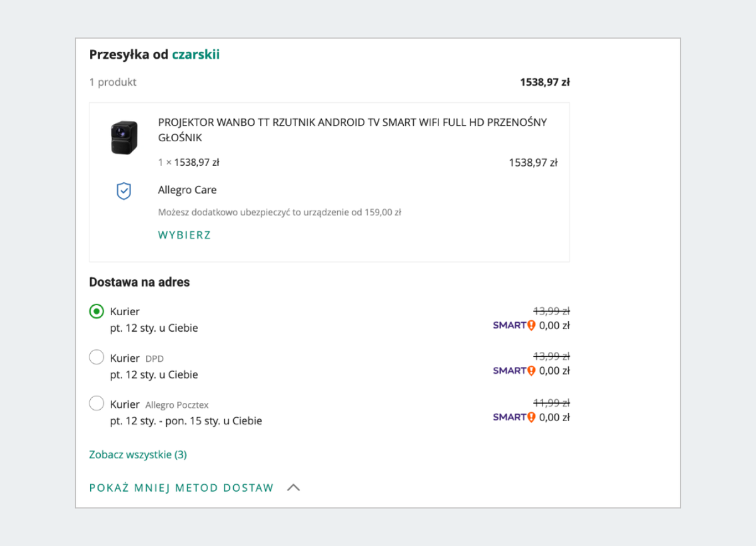The image size is (756, 546).
Task: Click the Allegro Care label
Action: (x=187, y=190)
